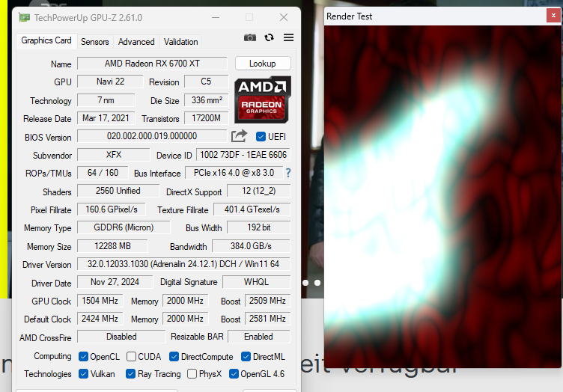Click the Die Size field 336 mm²
563x392 pixels.
tap(206, 100)
